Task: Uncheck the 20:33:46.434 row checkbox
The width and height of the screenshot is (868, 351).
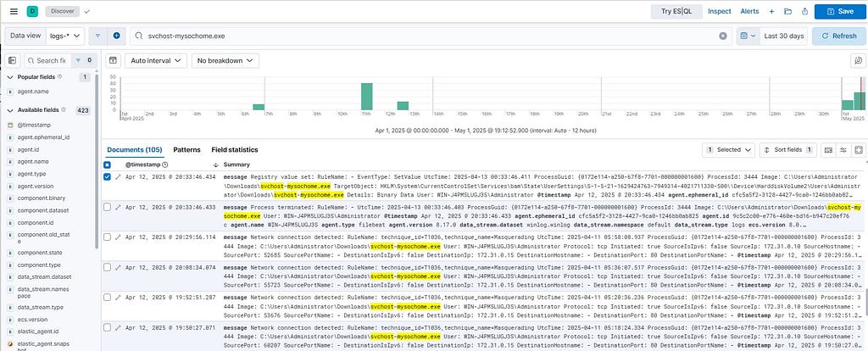Action: point(108,176)
